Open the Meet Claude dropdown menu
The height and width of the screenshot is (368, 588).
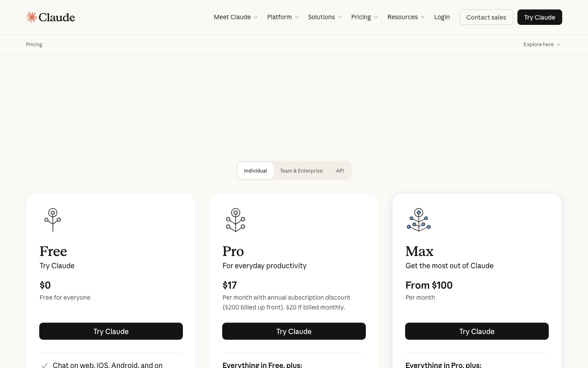pyautogui.click(x=236, y=17)
